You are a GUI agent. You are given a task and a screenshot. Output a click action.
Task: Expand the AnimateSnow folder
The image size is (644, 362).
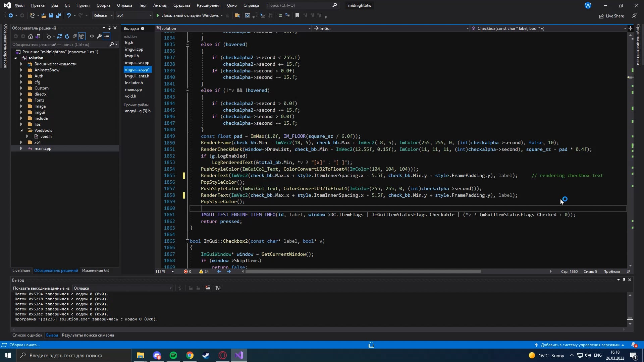21,70
